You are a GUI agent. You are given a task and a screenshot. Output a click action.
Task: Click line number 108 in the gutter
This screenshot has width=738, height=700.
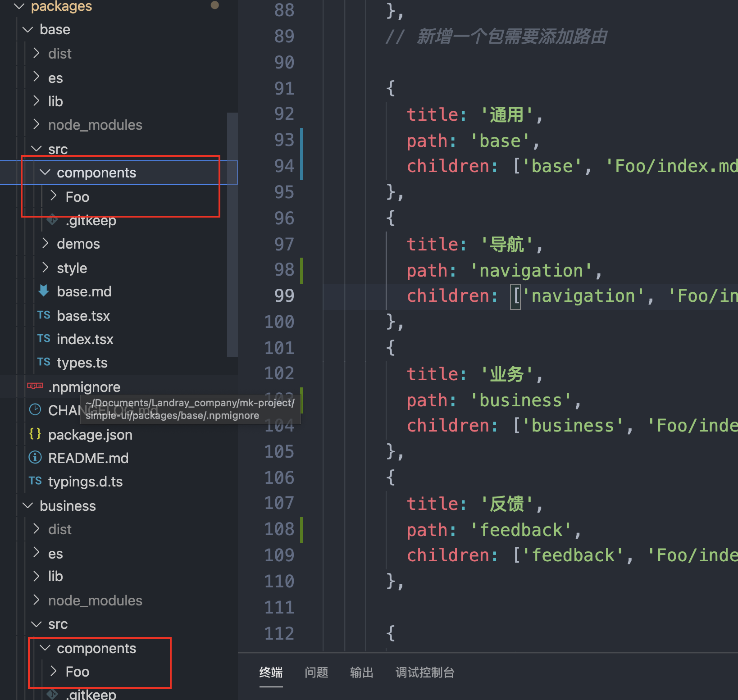(279, 529)
